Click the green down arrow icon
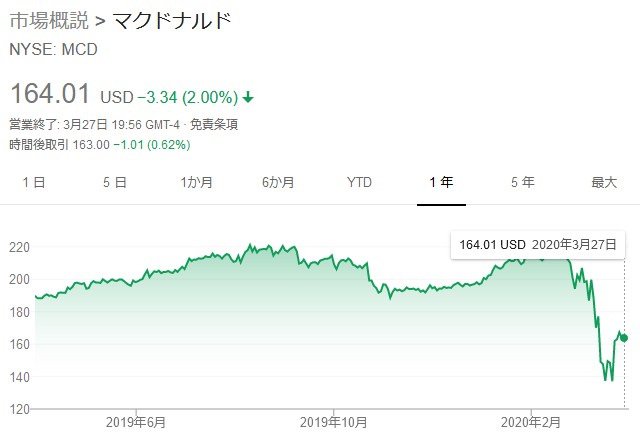The height and width of the screenshot is (441, 640). point(248,97)
